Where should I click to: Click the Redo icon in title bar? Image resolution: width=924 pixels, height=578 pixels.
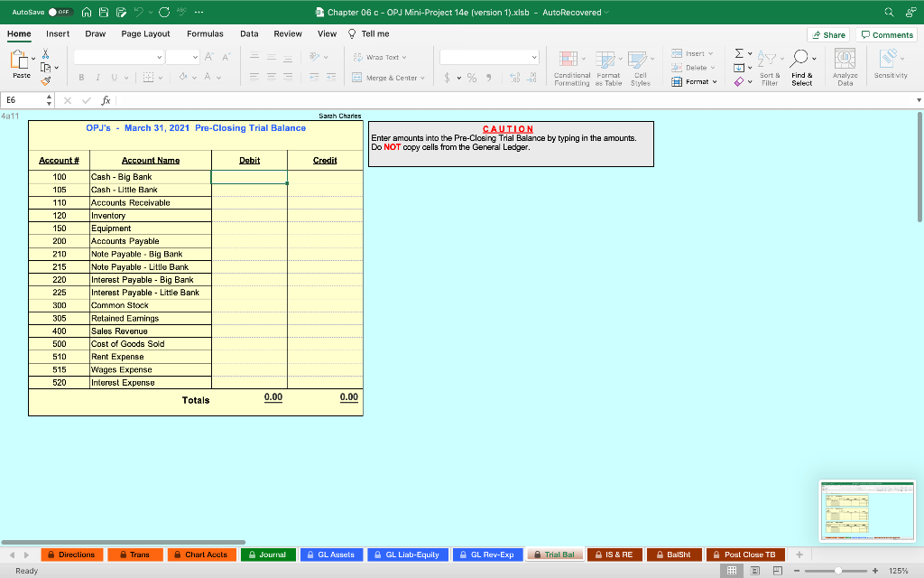(164, 12)
